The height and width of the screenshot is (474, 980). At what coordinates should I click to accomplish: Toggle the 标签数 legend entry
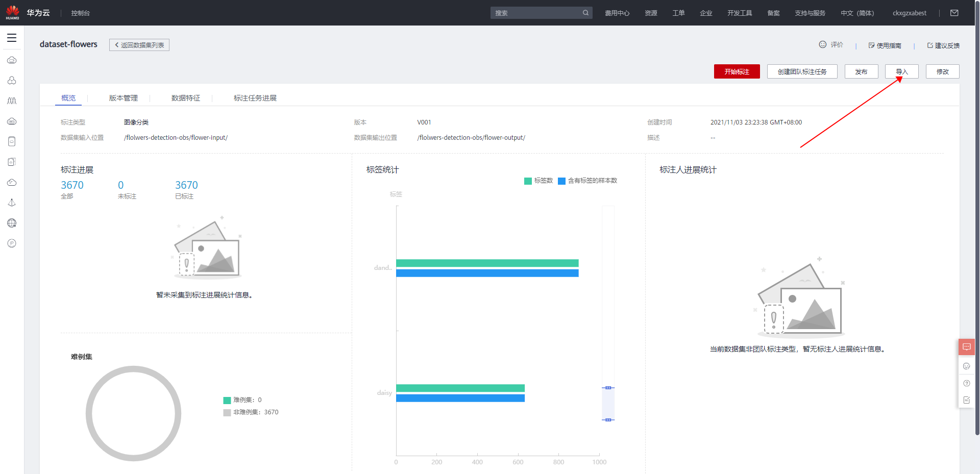pyautogui.click(x=538, y=181)
